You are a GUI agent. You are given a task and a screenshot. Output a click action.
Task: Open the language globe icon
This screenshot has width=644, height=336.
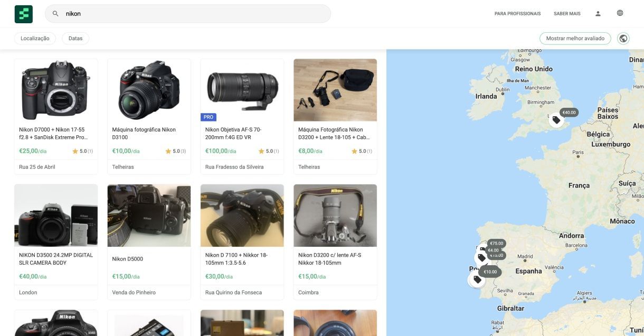(620, 13)
